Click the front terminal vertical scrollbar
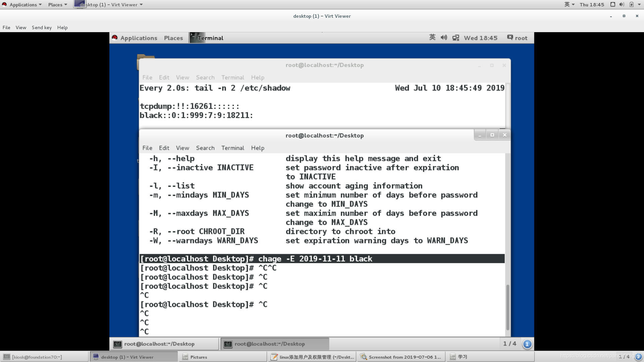 coord(507,307)
